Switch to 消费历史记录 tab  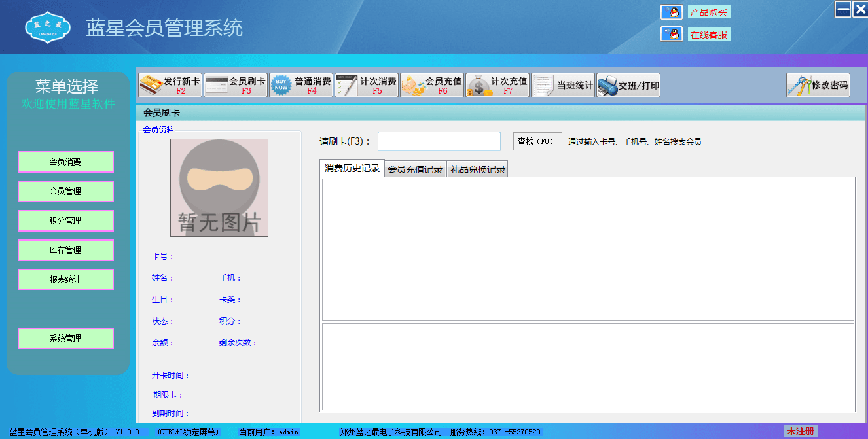[x=352, y=168]
